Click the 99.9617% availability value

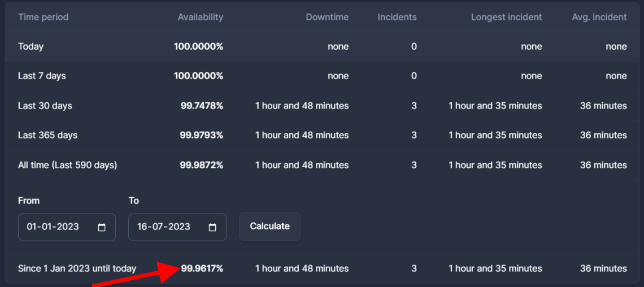pyautogui.click(x=202, y=269)
